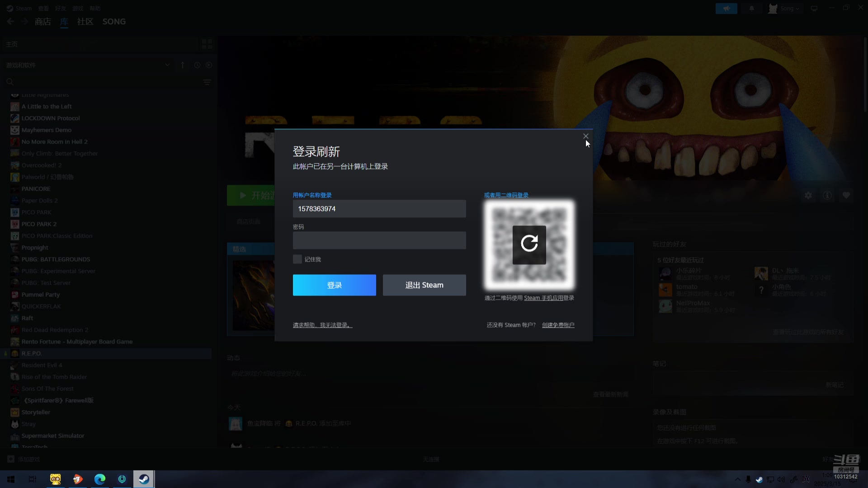Click the green 开始游戏 play button
868x488 pixels.
coord(251,195)
